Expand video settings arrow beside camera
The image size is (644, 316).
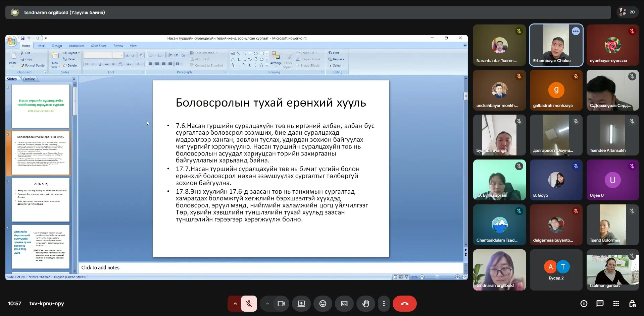click(x=267, y=304)
